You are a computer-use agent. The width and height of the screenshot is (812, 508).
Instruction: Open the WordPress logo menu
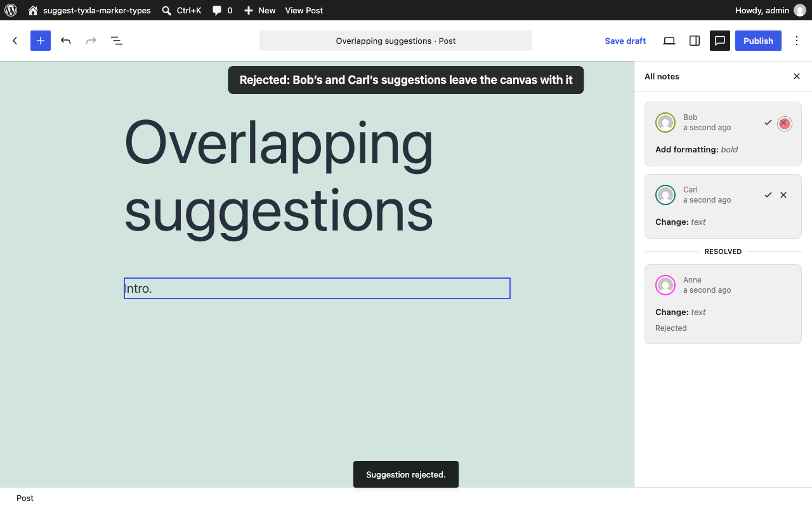point(11,10)
